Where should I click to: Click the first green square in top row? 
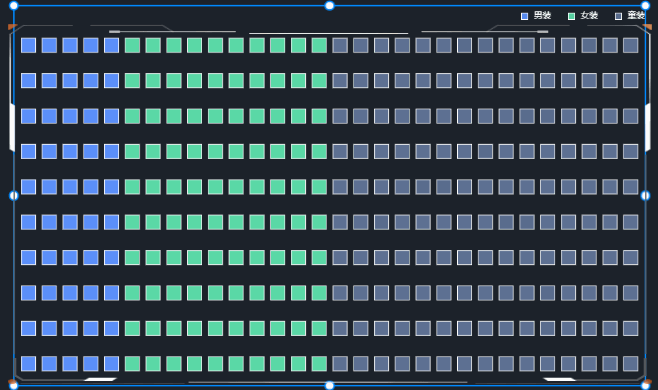point(132,45)
